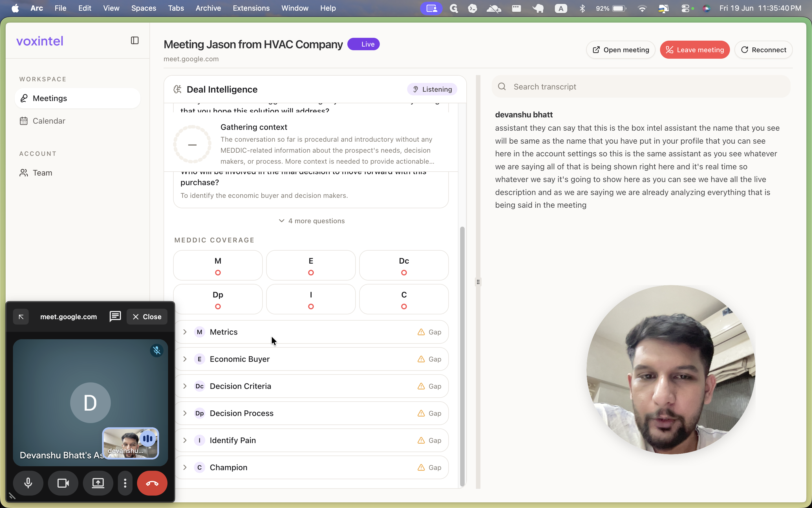The width and height of the screenshot is (812, 508).
Task: Select the C coverage card
Action: [x=404, y=299]
